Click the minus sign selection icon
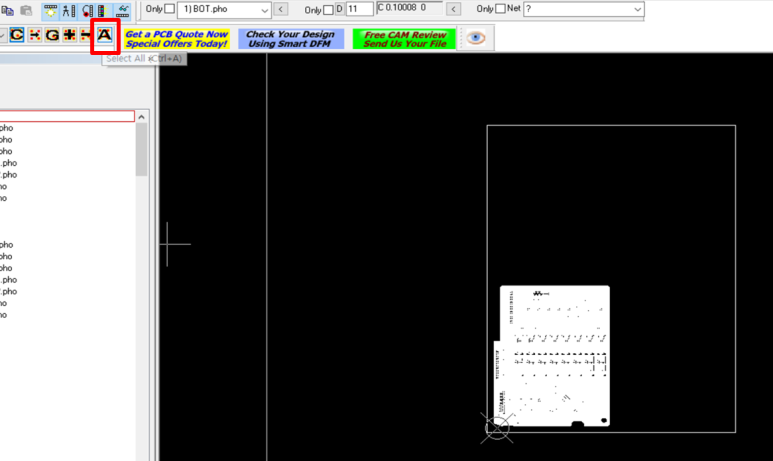 point(85,35)
